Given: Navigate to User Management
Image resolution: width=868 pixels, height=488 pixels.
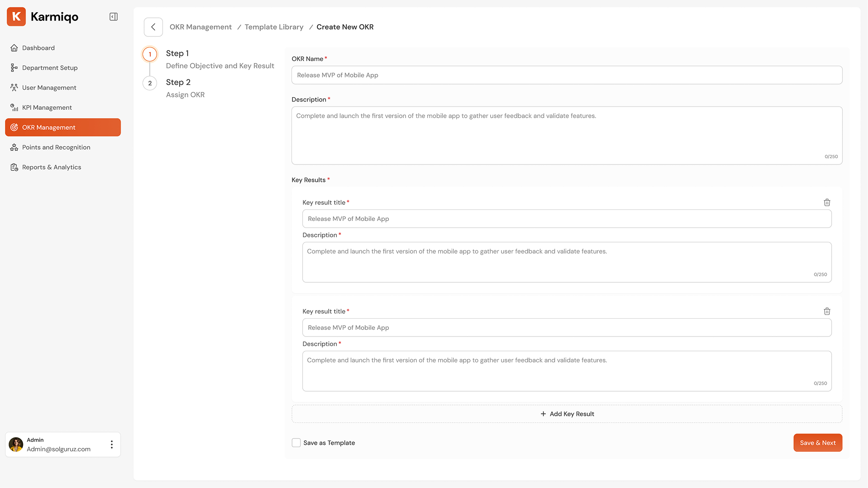Looking at the screenshot, I should tap(63, 87).
